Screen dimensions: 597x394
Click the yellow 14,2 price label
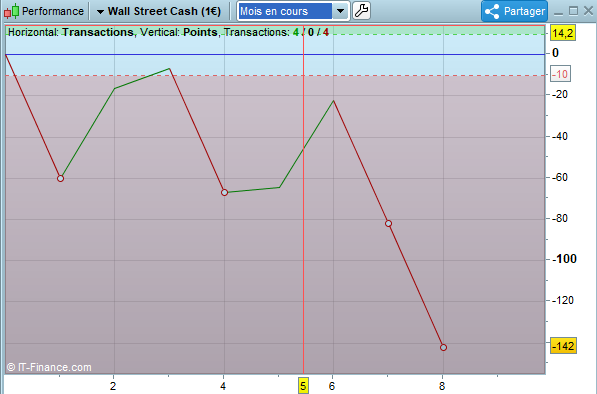click(x=562, y=33)
